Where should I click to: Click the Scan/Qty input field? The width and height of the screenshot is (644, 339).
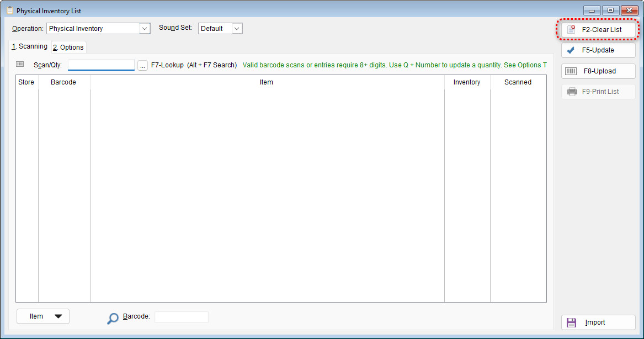101,65
